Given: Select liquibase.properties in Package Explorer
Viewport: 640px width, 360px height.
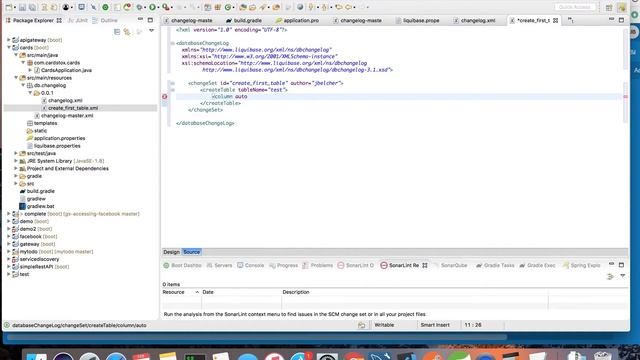Looking at the screenshot, I should (x=57, y=146).
